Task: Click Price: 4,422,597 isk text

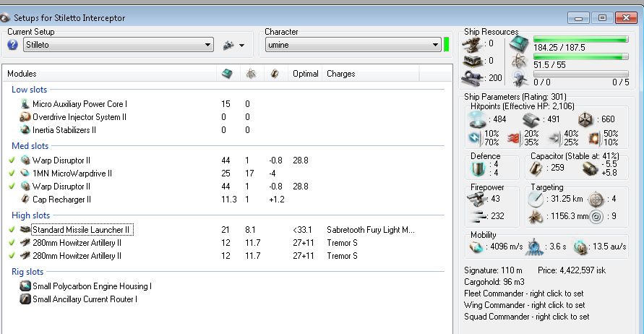Action: [572, 270]
